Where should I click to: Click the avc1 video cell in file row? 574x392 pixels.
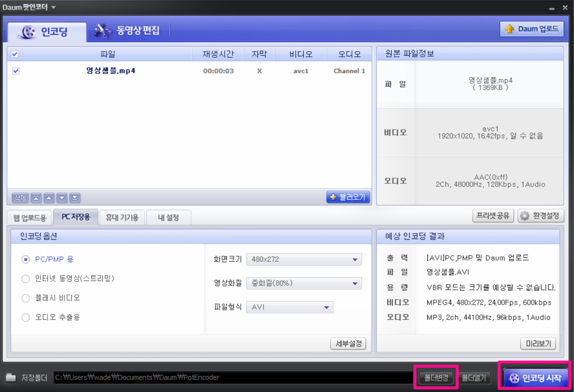click(301, 71)
